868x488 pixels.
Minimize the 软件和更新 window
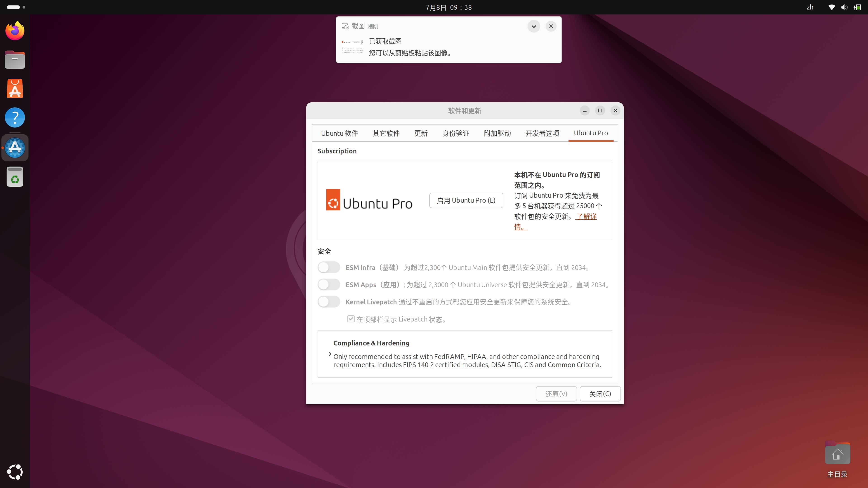tap(585, 110)
